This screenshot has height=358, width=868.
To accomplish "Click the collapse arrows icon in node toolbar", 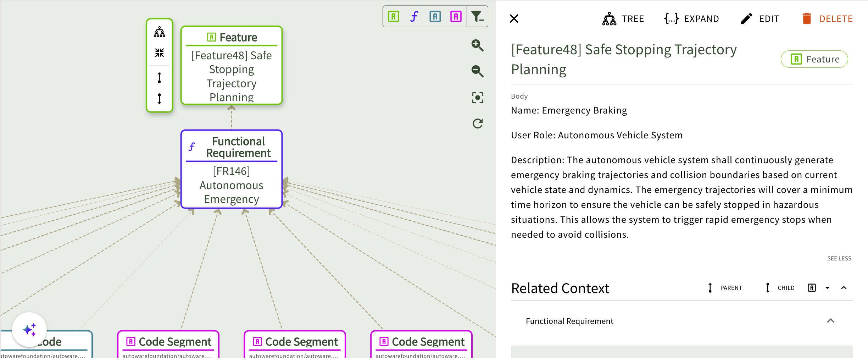I will [x=160, y=53].
